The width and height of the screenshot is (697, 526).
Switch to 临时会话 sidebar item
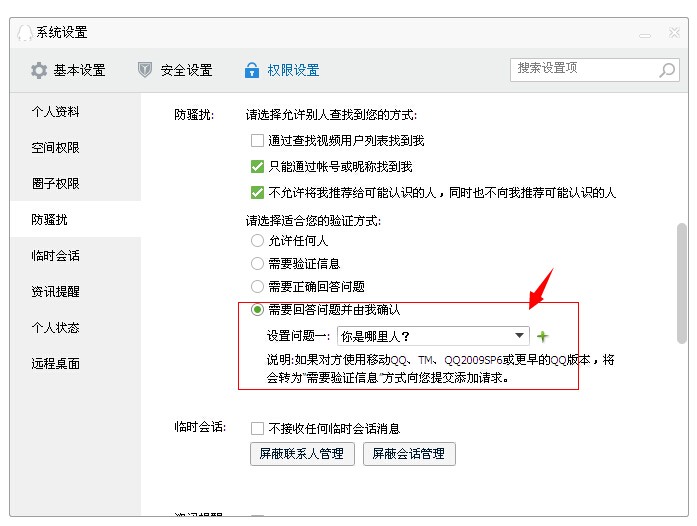[55, 256]
